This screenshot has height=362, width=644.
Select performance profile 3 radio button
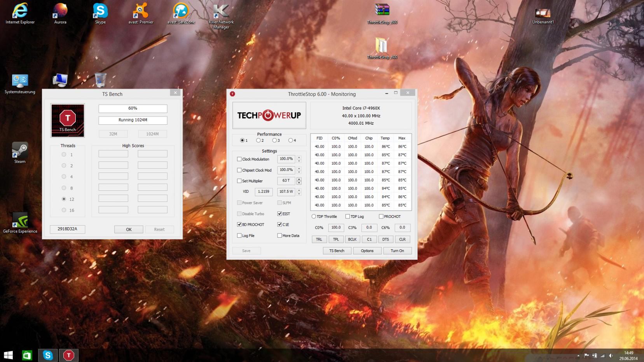point(274,140)
